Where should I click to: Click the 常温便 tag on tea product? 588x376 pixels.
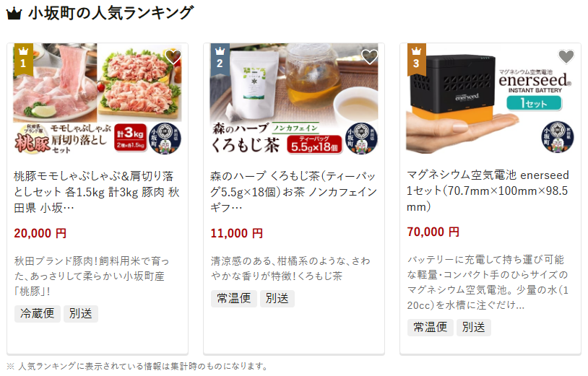pyautogui.click(x=234, y=299)
